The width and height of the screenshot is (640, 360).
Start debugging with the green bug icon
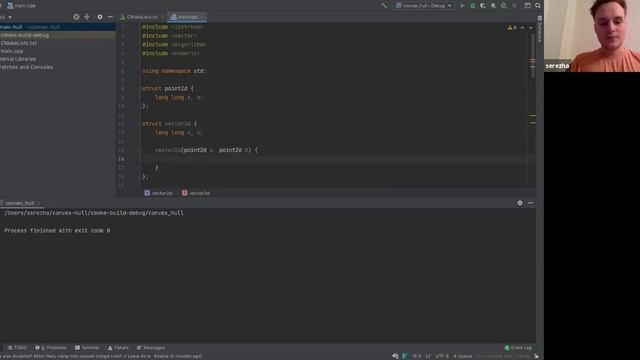[473, 6]
